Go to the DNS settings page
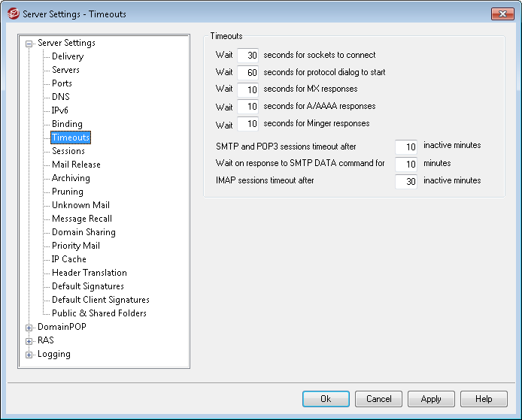This screenshot has height=420, width=522. (60, 97)
